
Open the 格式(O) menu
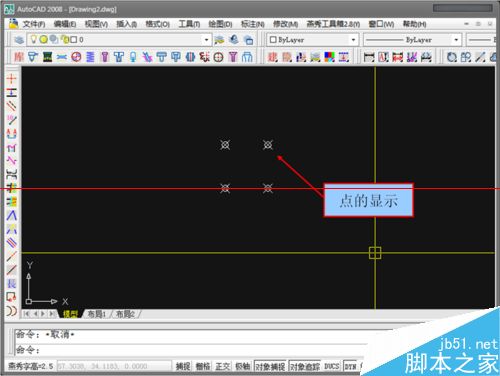coord(158,24)
